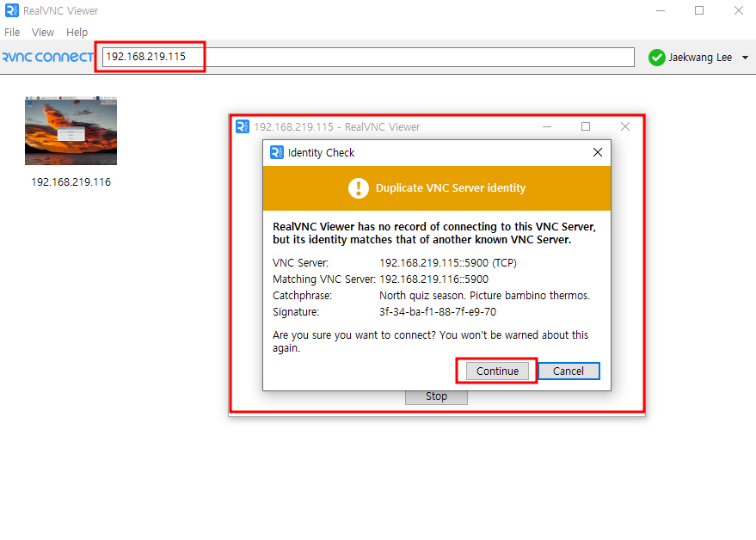Click the bold 'RealVNC Viewer has no record' message
The width and height of the screenshot is (756, 540).
click(x=434, y=233)
